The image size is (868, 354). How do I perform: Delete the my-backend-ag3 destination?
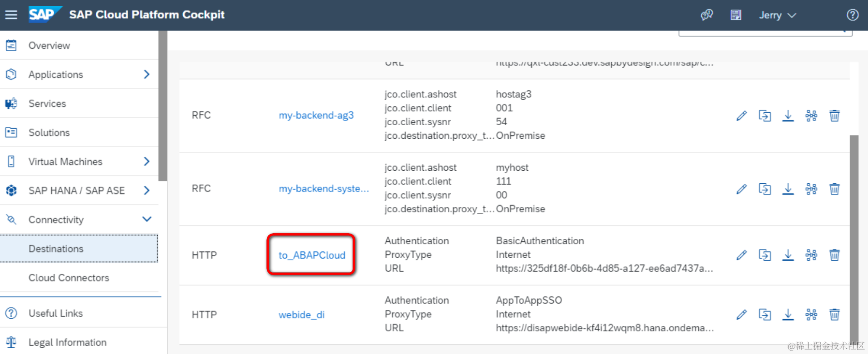[x=835, y=116]
